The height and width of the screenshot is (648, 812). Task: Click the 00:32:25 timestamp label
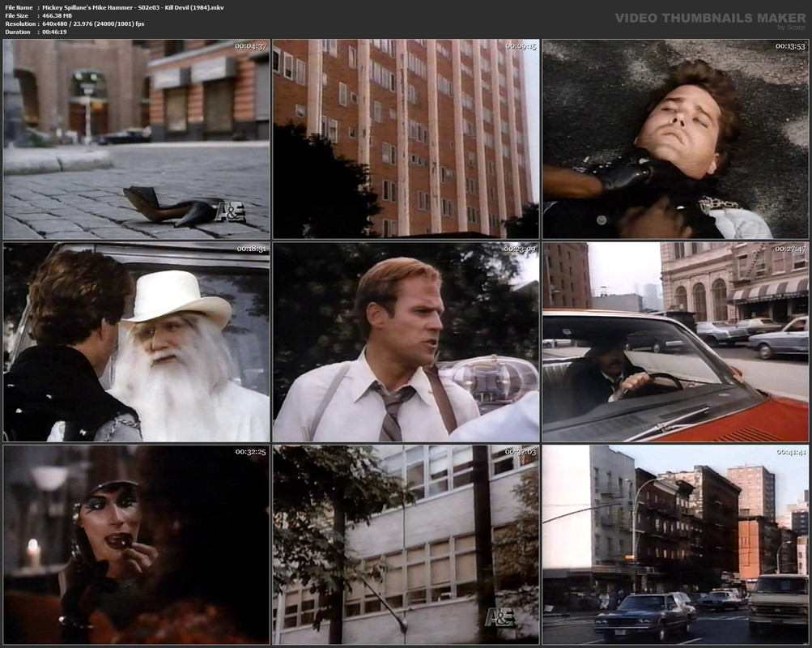click(251, 452)
